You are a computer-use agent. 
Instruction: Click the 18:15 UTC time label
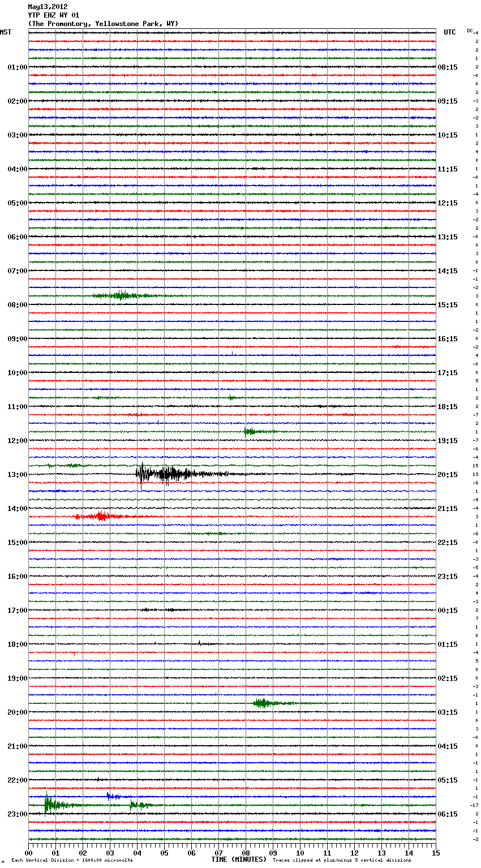[448, 407]
